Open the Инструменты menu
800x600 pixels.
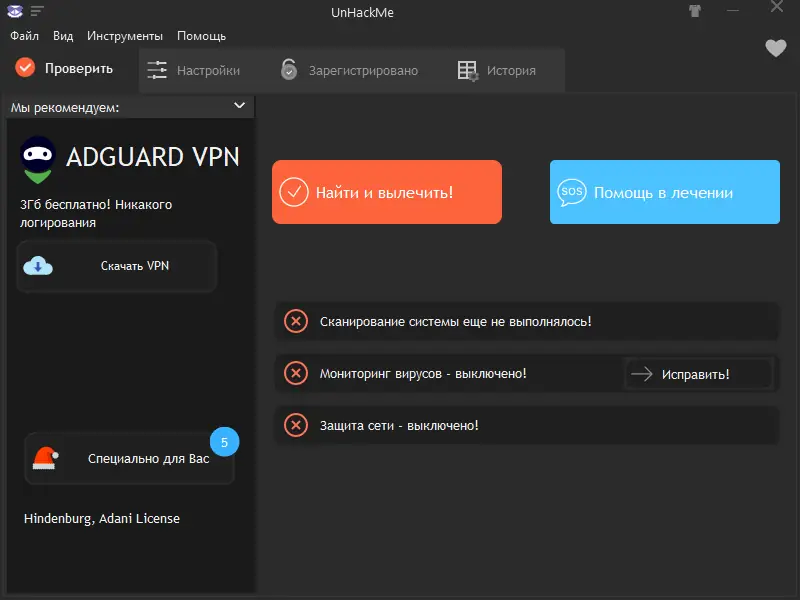(125, 36)
